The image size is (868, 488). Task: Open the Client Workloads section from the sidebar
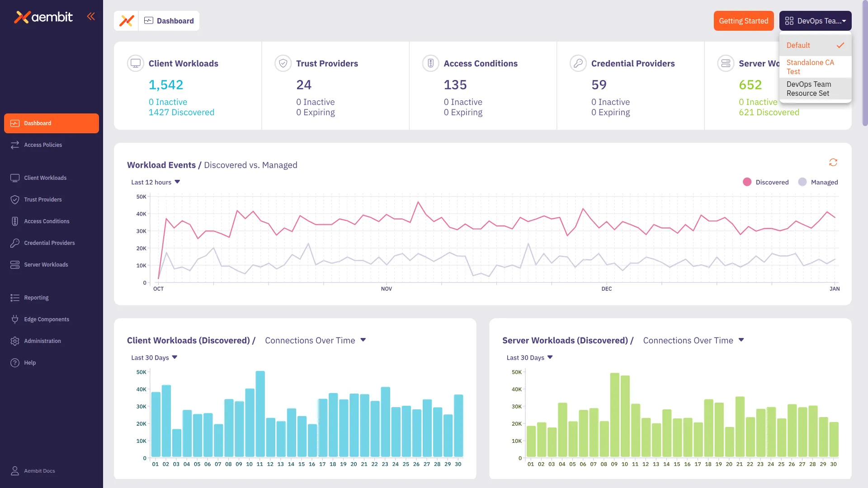[x=45, y=178]
